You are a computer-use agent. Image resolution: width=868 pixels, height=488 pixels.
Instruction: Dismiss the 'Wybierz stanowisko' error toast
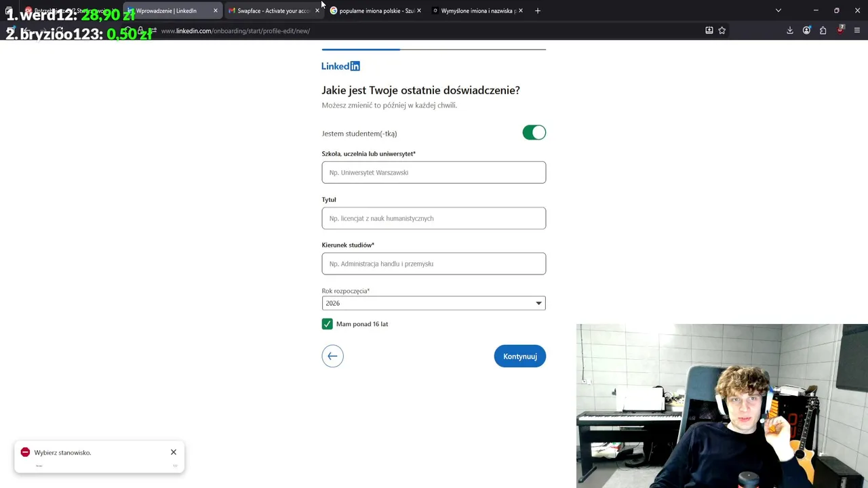pos(174,452)
